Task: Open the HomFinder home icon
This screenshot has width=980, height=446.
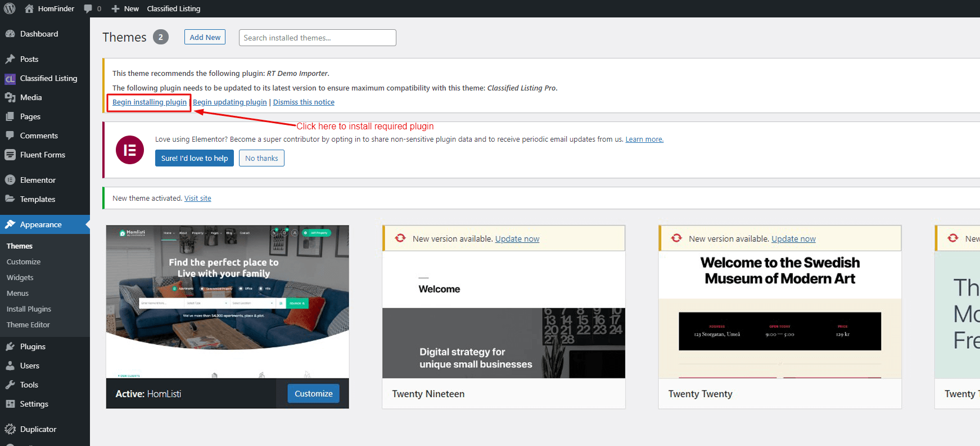Action: 29,8
